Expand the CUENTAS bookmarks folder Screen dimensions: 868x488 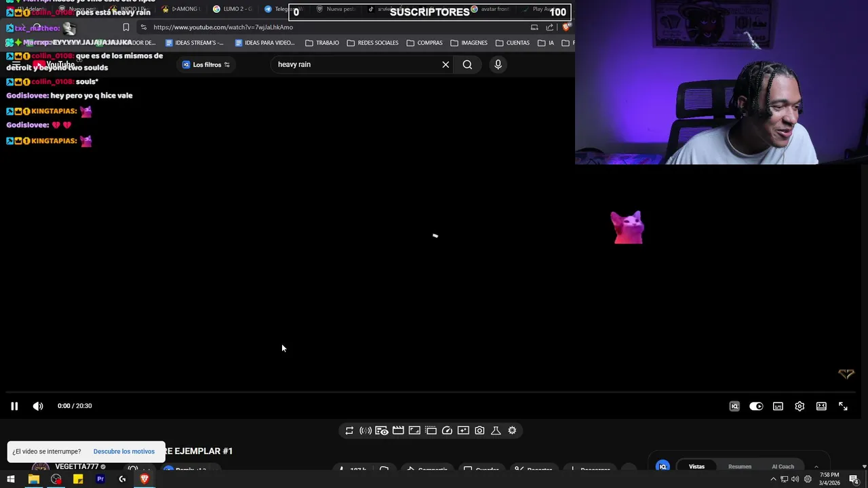point(512,43)
